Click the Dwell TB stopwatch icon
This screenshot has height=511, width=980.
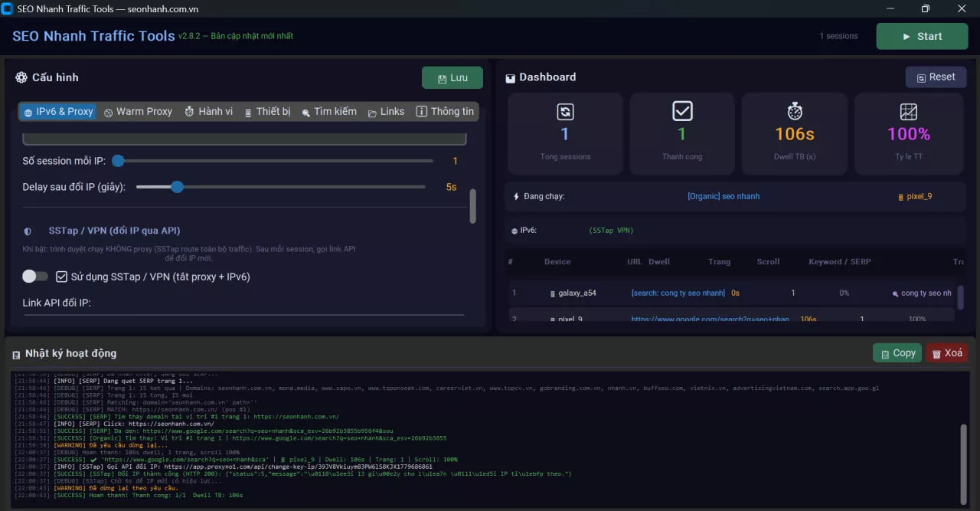(795, 112)
